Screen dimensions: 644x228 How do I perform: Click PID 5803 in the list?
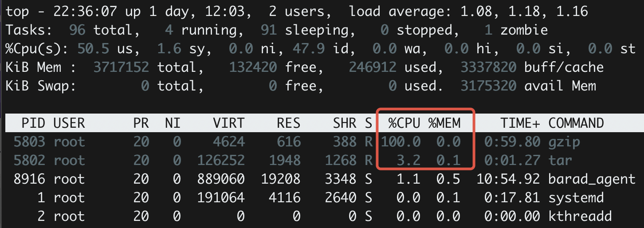(x=29, y=142)
